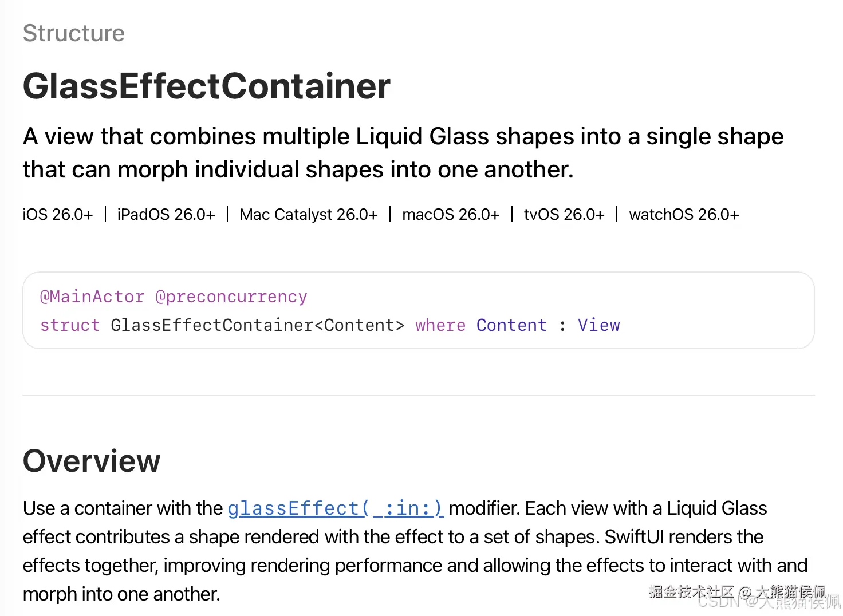
Task: Click the GlassEffectContainer page title
Action: click(x=206, y=86)
